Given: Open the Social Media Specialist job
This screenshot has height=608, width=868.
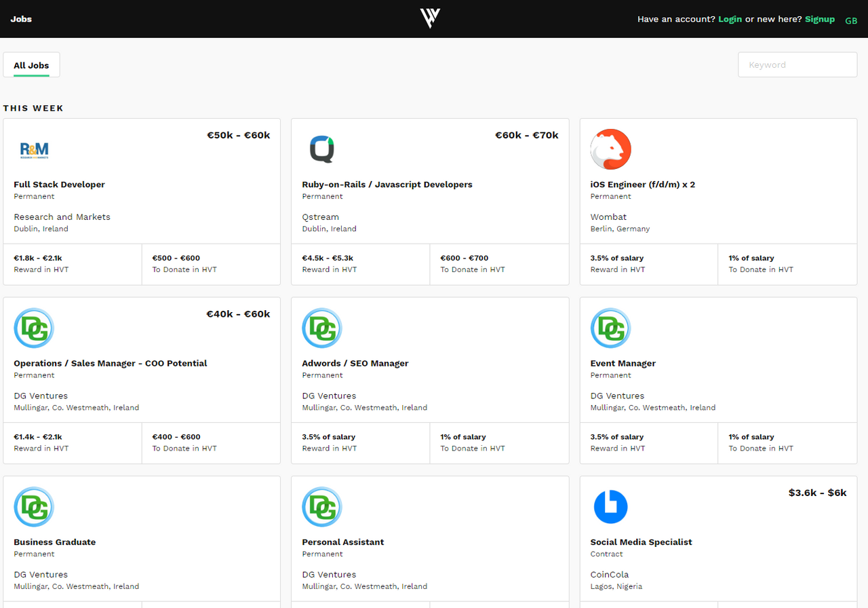Looking at the screenshot, I should (x=642, y=542).
